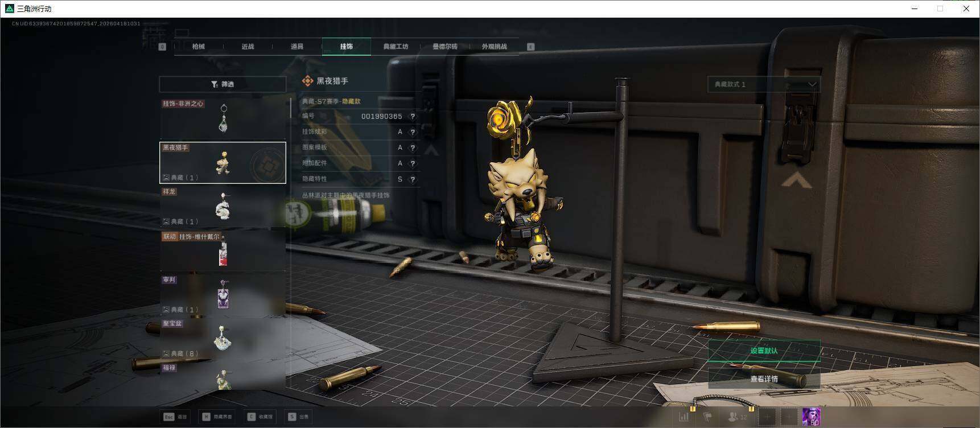This screenshot has width=980, height=428.
Task: Click the orange rarity icon beside 黑夜猎手 title
Action: click(308, 81)
